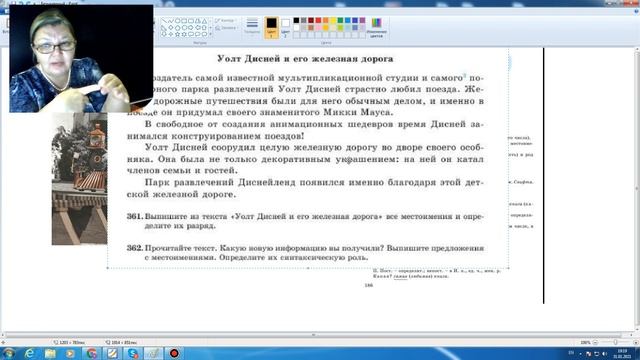Image resolution: width=640 pixels, height=360 pixels.
Task: Select the Diamond shape
Action: tap(170, 27)
